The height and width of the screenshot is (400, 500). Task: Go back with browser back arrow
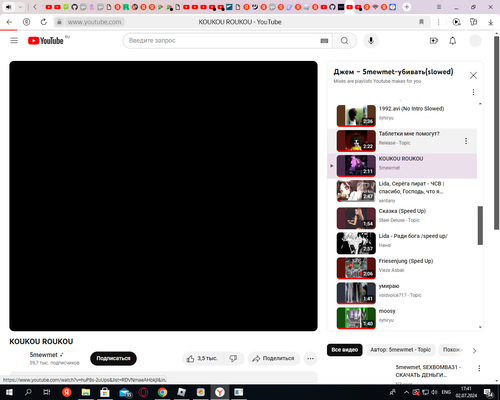pos(9,22)
